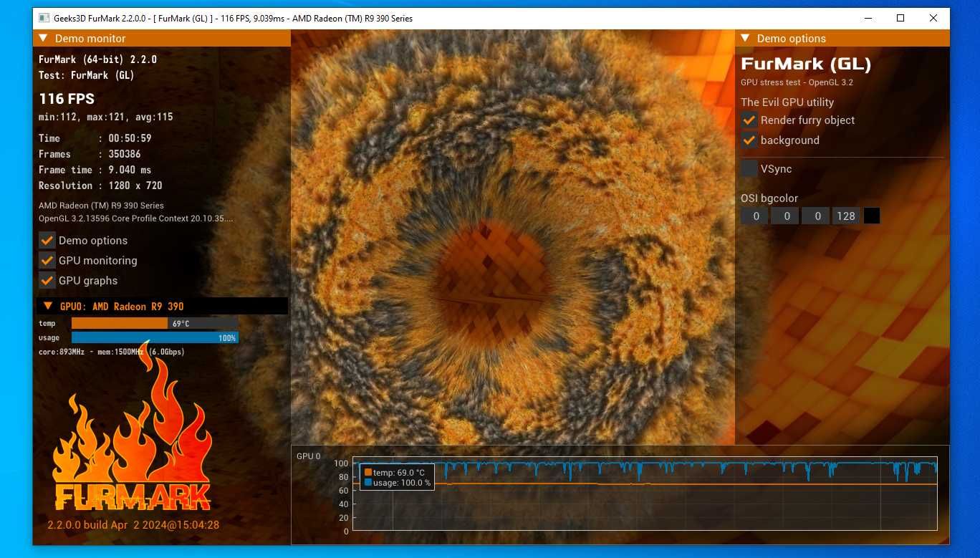Click the first OSI bgcolor value field
The image size is (980, 558).
coord(754,216)
